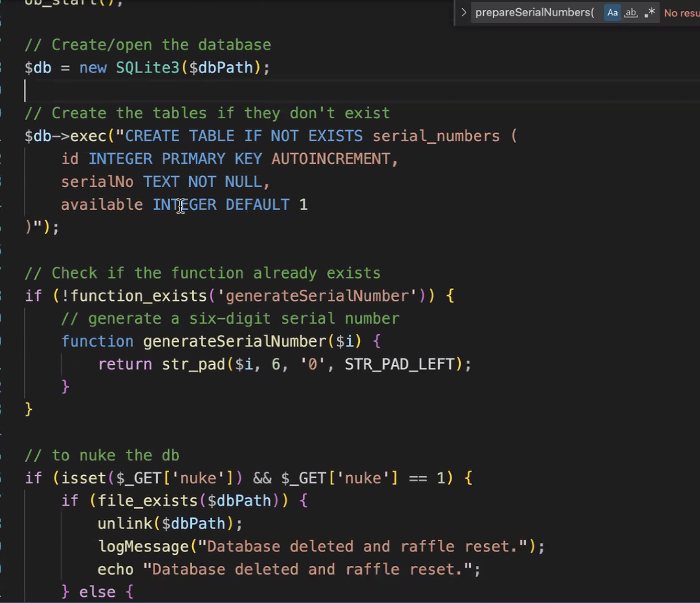Click the "else" keyword
The height and width of the screenshot is (603, 700).
click(x=97, y=592)
